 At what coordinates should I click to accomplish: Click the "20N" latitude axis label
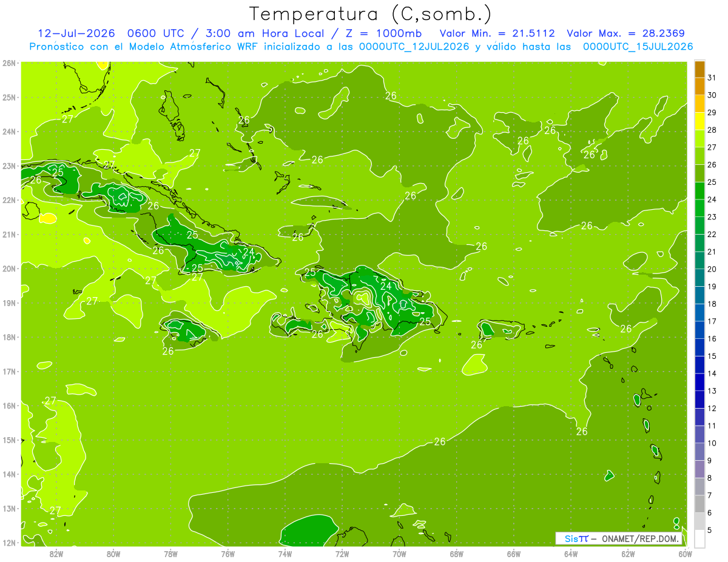[9, 269]
